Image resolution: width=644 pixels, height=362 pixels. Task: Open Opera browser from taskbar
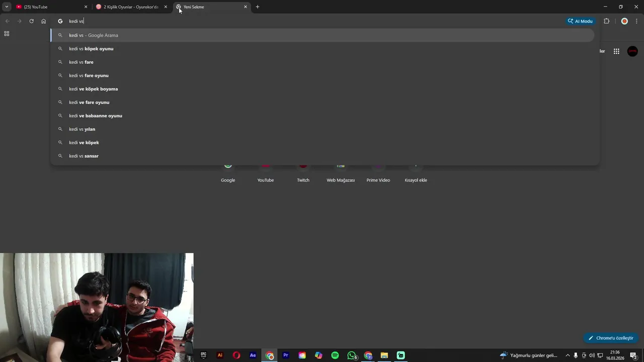(x=236, y=355)
